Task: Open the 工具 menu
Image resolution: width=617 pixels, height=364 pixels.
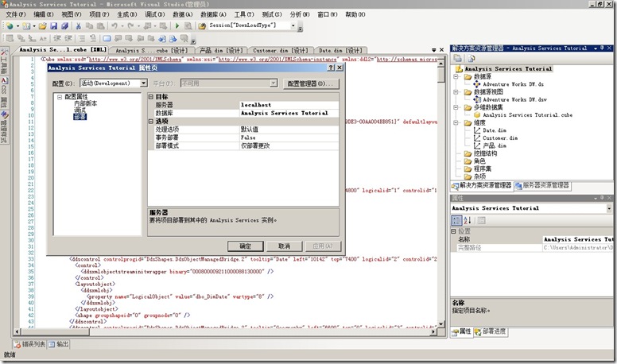Action: [x=244, y=14]
